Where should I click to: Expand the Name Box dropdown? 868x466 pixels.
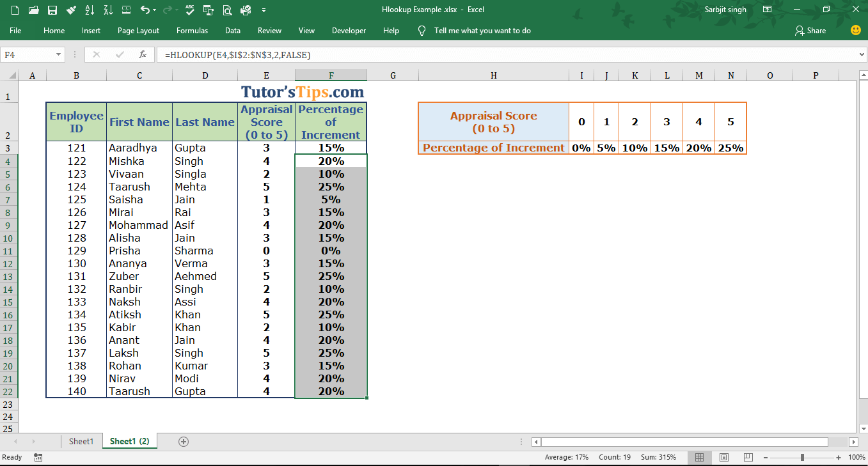point(59,55)
